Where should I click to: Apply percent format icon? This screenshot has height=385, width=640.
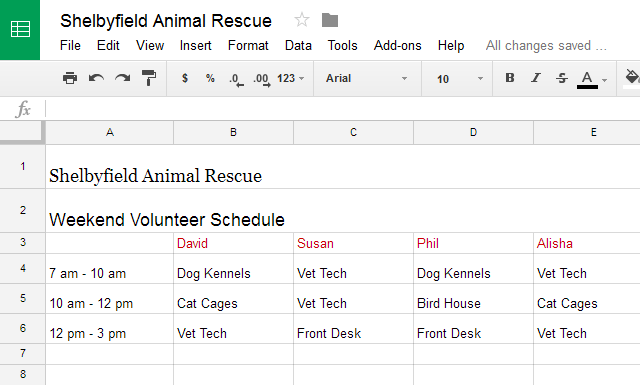[210, 78]
